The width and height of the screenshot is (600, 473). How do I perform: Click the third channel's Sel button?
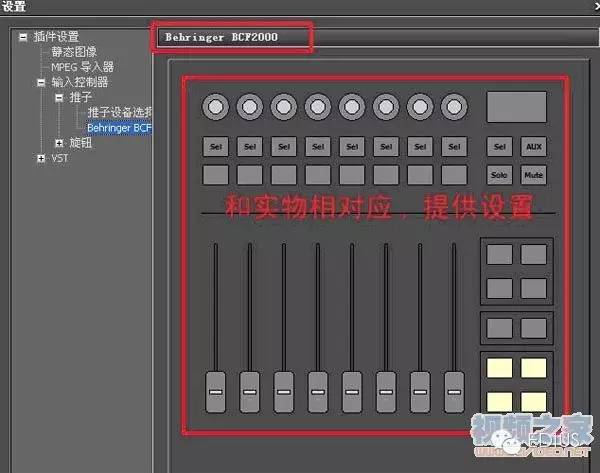(x=284, y=147)
